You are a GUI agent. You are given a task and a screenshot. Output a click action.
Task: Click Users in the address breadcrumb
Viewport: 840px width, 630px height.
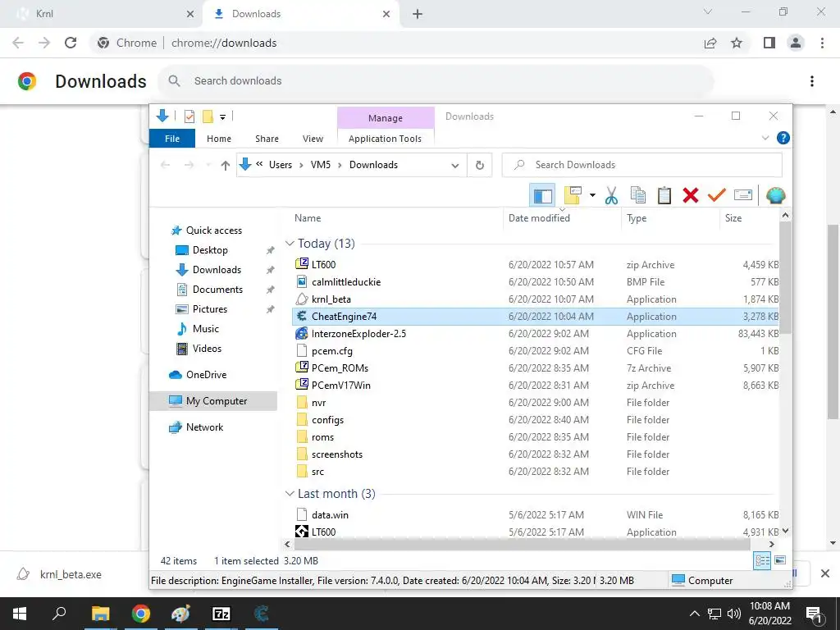coord(281,165)
